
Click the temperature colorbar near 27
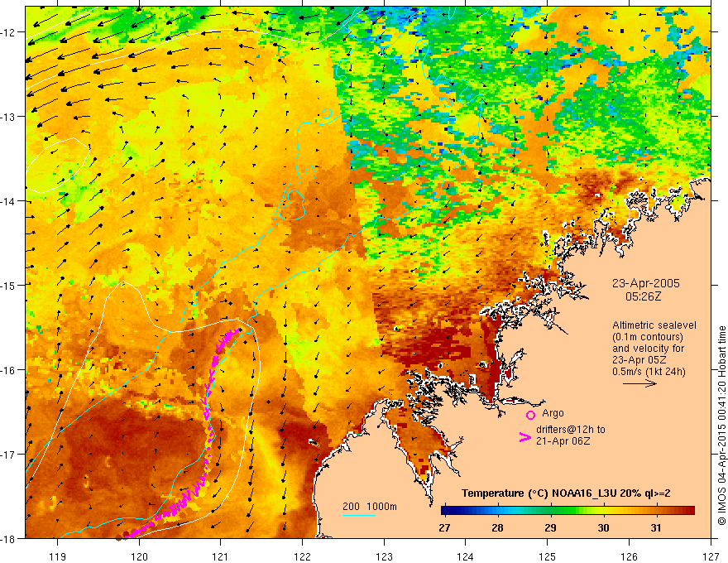(x=445, y=511)
